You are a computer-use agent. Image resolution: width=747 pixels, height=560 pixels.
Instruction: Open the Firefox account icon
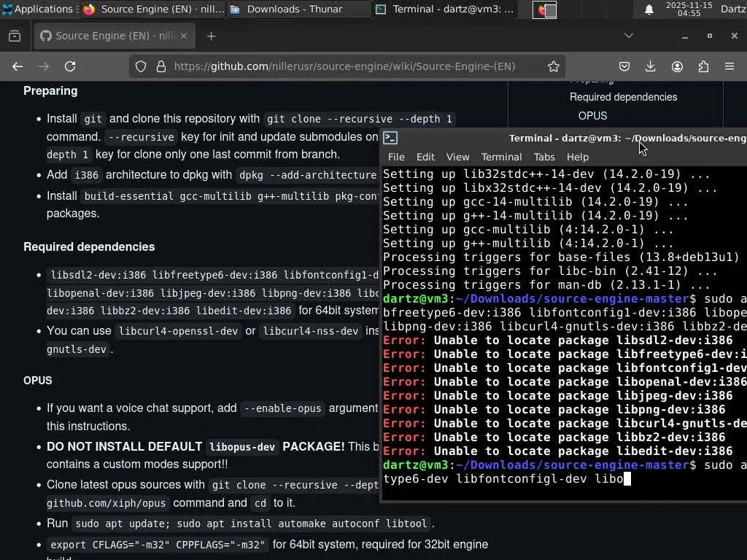click(x=677, y=66)
